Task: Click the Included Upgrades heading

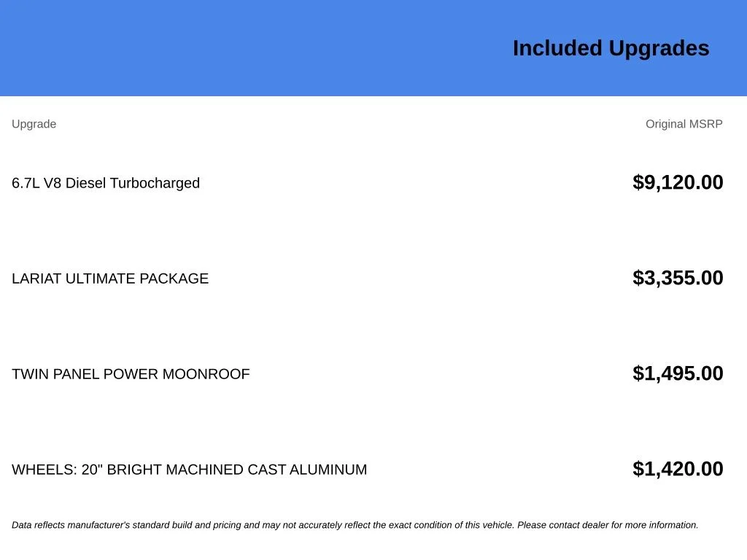Action: coord(611,49)
